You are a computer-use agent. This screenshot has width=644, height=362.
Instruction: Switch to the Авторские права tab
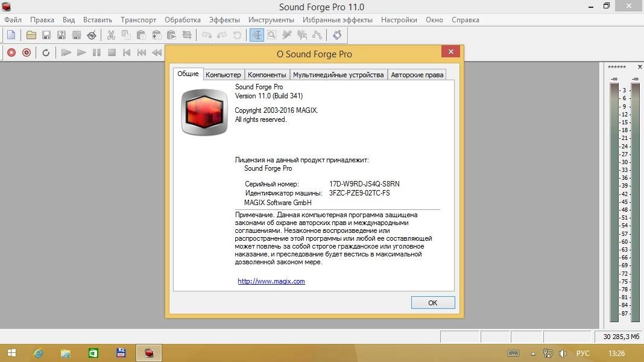tap(417, 75)
